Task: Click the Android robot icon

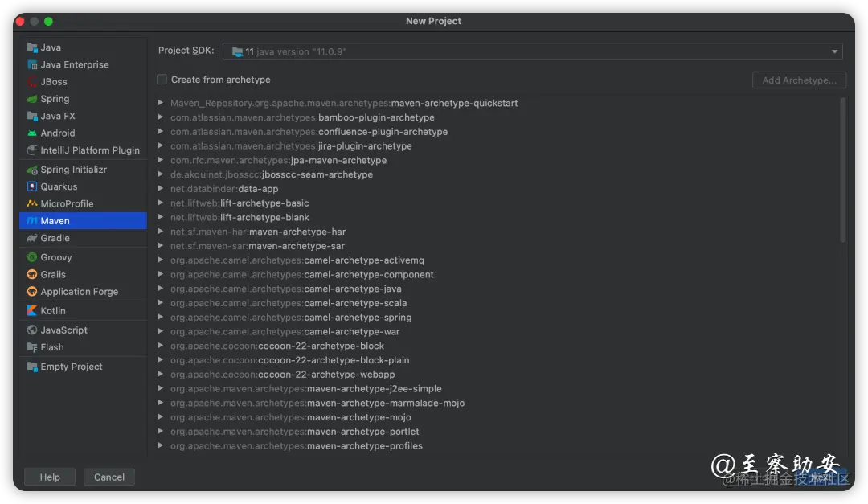Action: click(x=32, y=133)
